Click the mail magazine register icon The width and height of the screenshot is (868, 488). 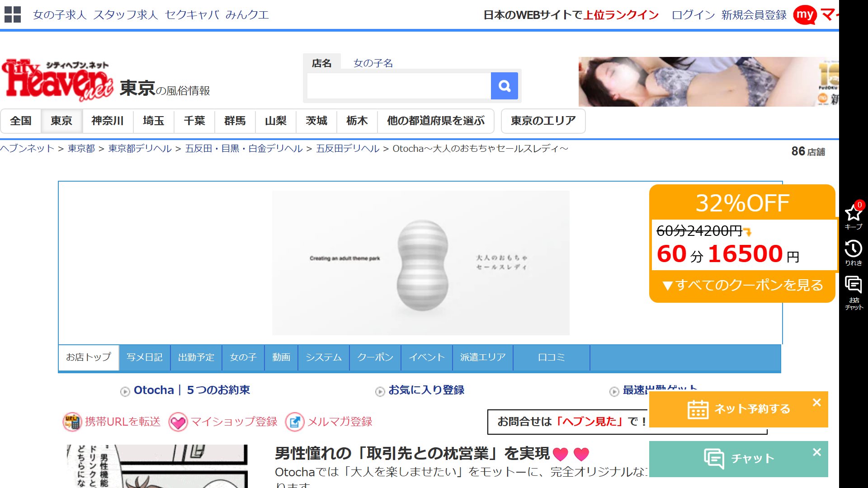(295, 422)
